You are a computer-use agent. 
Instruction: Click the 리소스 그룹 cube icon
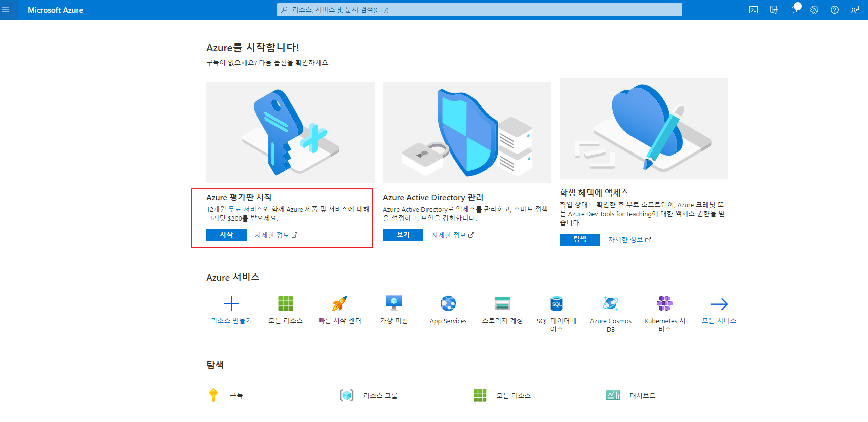[x=347, y=395]
